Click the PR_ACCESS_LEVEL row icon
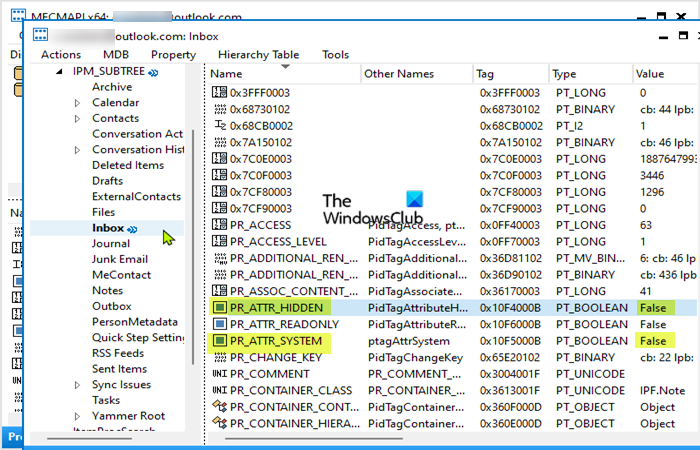The image size is (700, 450). [x=220, y=241]
